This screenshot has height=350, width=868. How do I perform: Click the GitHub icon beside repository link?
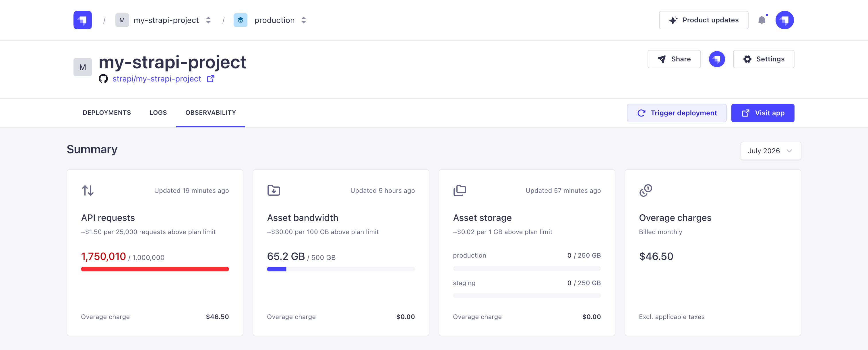103,79
